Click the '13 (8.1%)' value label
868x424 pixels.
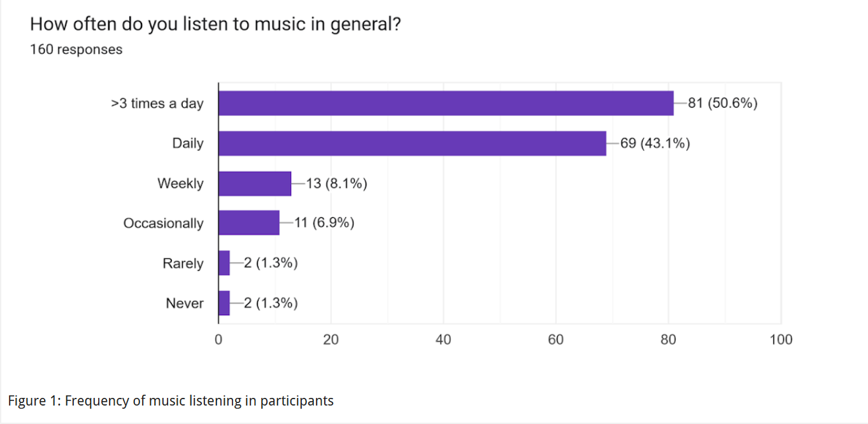click(337, 183)
